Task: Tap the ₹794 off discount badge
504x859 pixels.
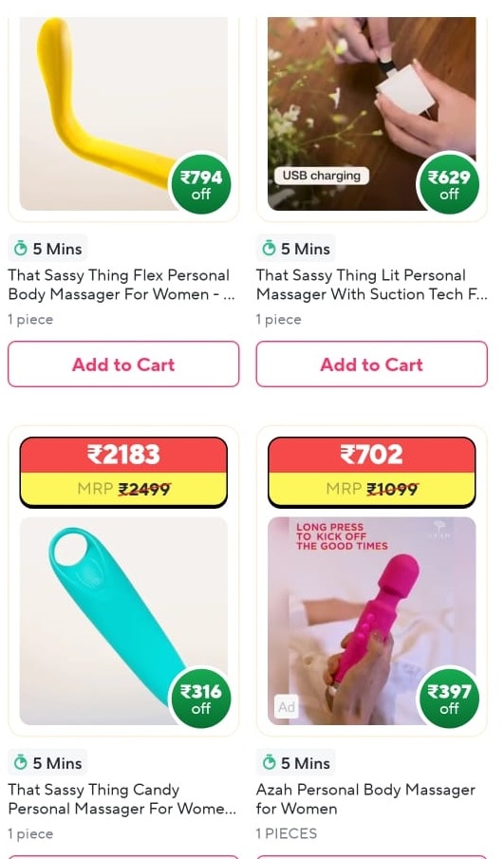Action: [201, 184]
